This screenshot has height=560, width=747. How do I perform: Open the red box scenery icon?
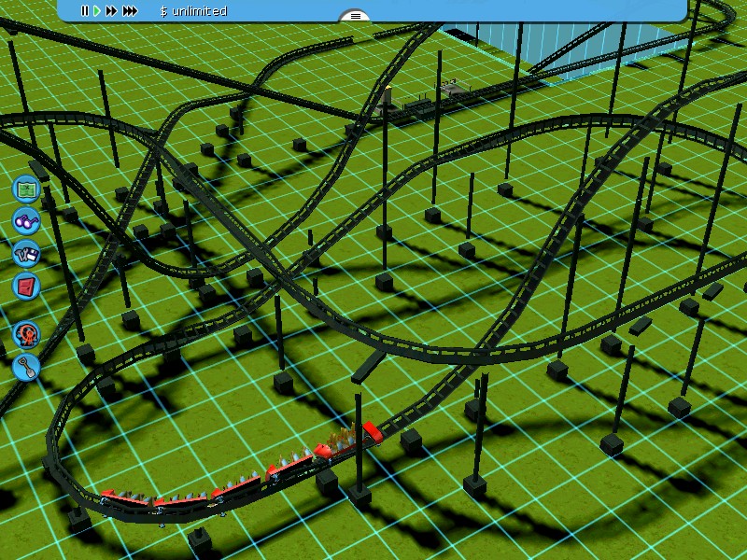(26, 286)
